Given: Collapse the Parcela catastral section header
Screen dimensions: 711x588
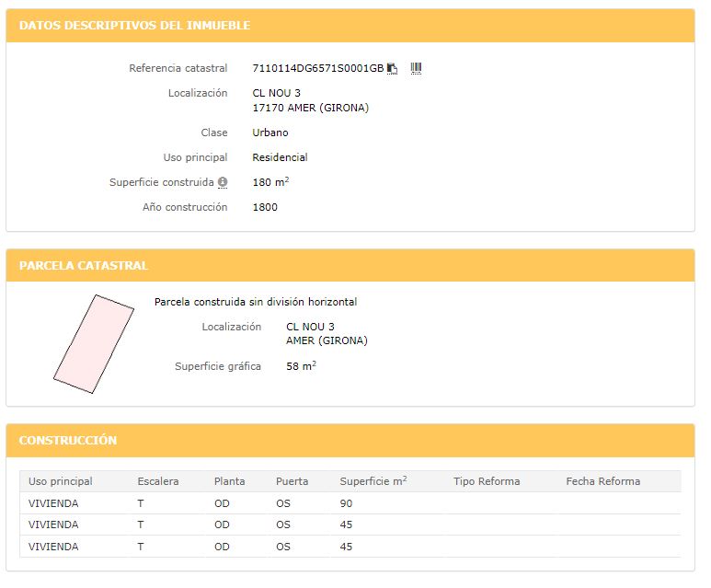Looking at the screenshot, I should pos(350,265).
